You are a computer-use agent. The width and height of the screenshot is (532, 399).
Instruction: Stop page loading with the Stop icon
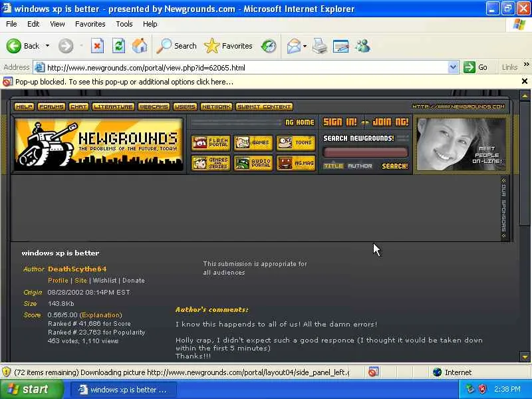pos(97,46)
